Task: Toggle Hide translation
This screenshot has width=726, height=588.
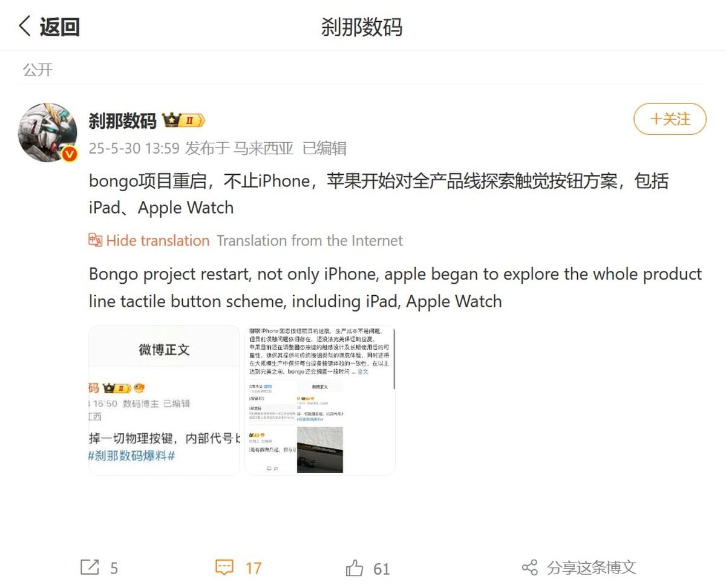Action: click(x=158, y=240)
